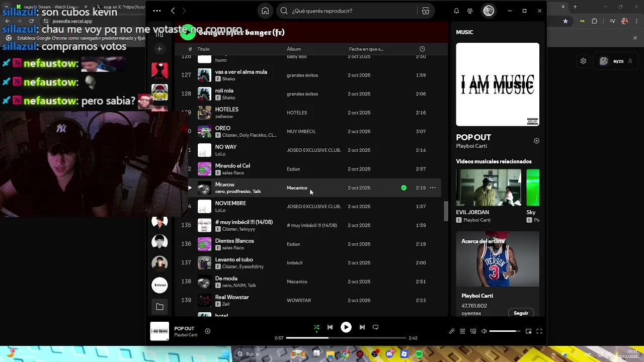The height and width of the screenshot is (362, 644).
Task: Select the song OREO
Action: 223,128
